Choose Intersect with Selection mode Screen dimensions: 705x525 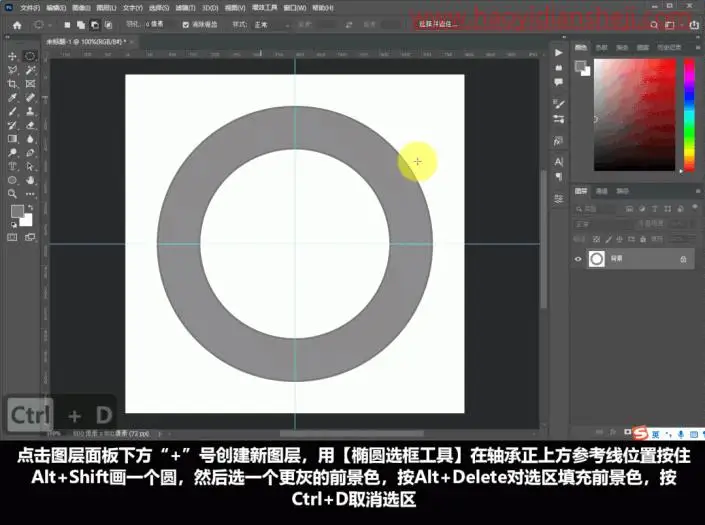[x=109, y=25]
